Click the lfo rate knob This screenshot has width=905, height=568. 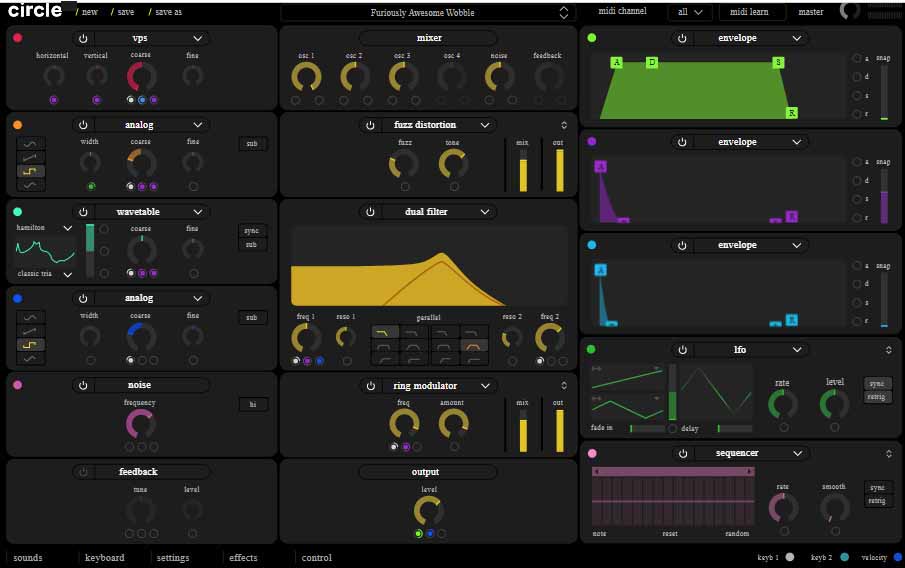(783, 403)
